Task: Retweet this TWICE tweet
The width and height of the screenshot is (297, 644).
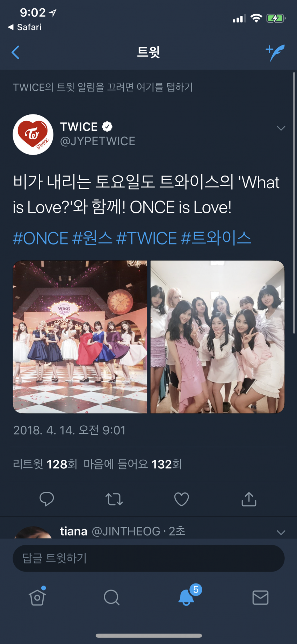Action: tap(114, 499)
